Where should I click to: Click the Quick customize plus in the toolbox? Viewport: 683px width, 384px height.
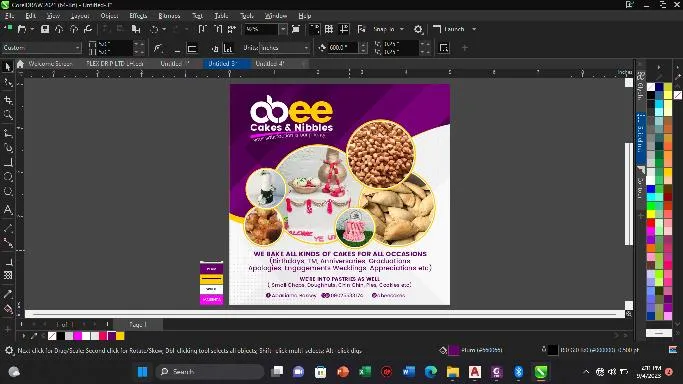coord(8,329)
